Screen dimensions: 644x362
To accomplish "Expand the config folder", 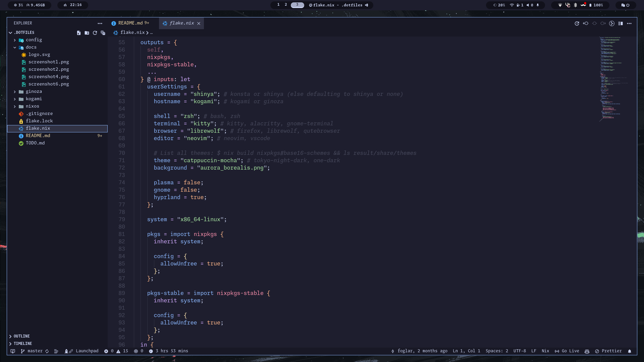I will pos(34,40).
